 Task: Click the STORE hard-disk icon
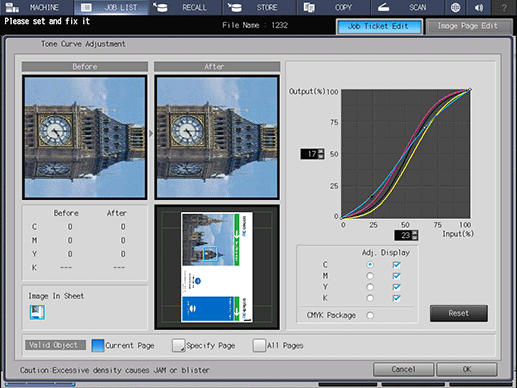[x=234, y=7]
